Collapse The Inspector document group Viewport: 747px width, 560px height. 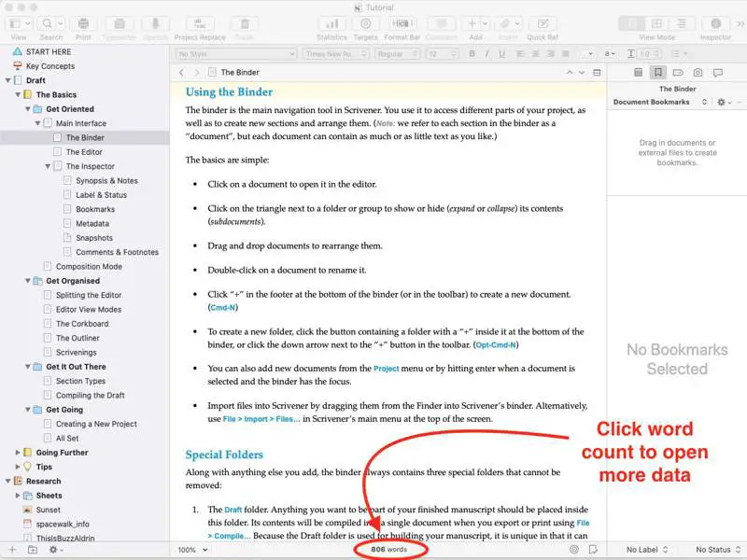click(x=48, y=166)
